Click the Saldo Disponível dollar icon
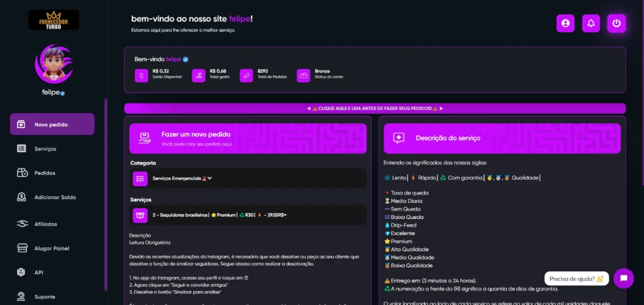The height and width of the screenshot is (305, 644). click(x=141, y=75)
